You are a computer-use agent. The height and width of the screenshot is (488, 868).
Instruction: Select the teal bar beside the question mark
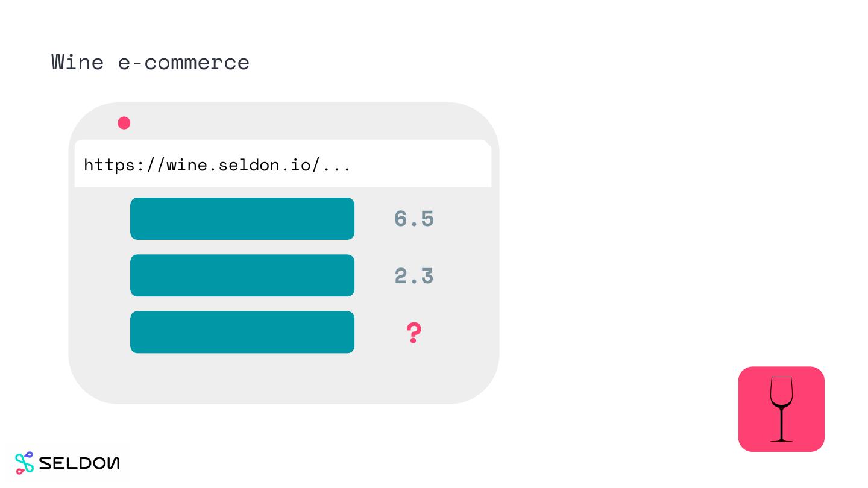(x=242, y=332)
